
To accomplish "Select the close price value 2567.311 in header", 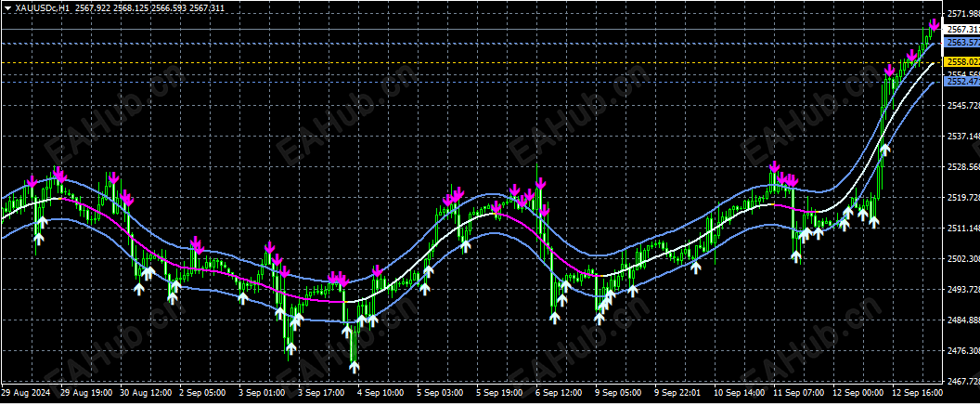I will 206,8.
